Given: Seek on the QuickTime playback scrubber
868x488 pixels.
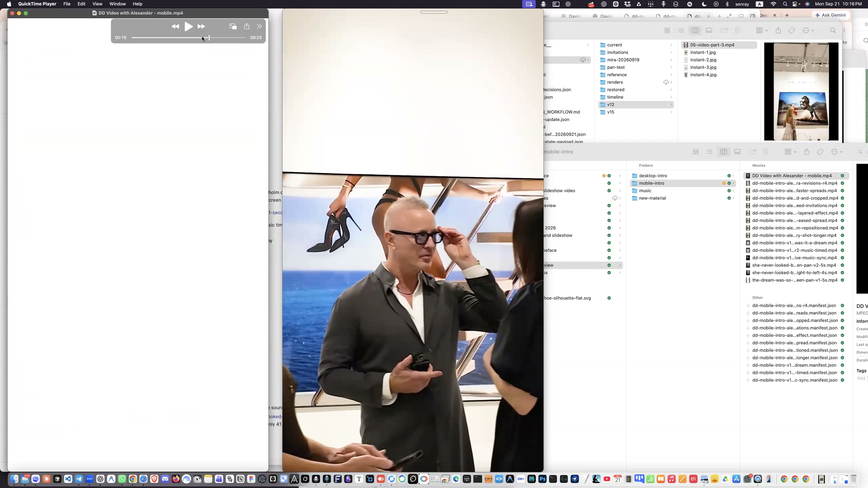Looking at the screenshot, I should click(188, 38).
